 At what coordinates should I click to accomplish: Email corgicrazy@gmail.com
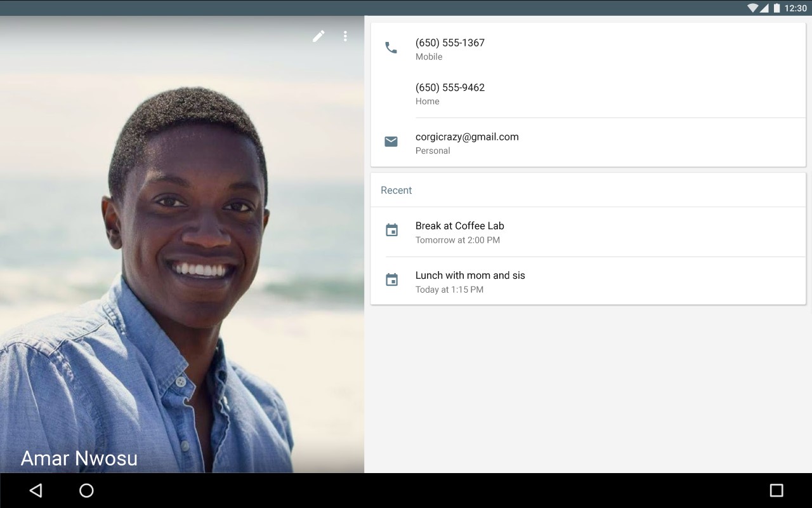(x=467, y=137)
